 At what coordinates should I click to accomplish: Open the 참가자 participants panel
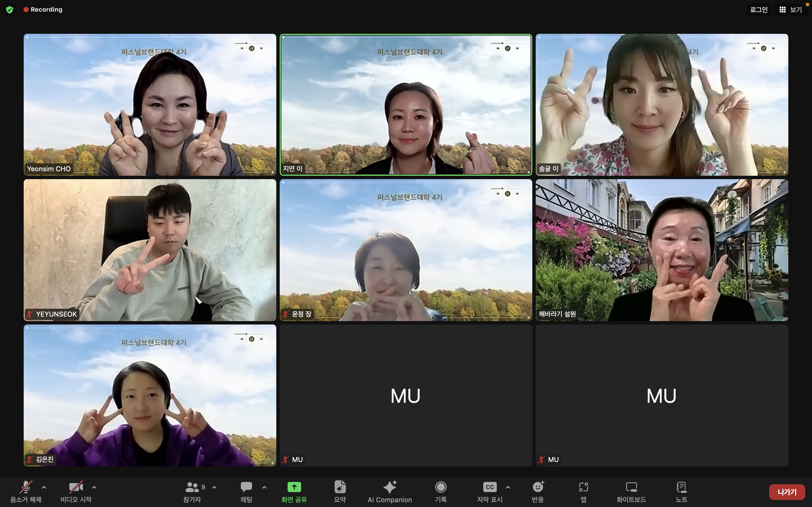(192, 491)
